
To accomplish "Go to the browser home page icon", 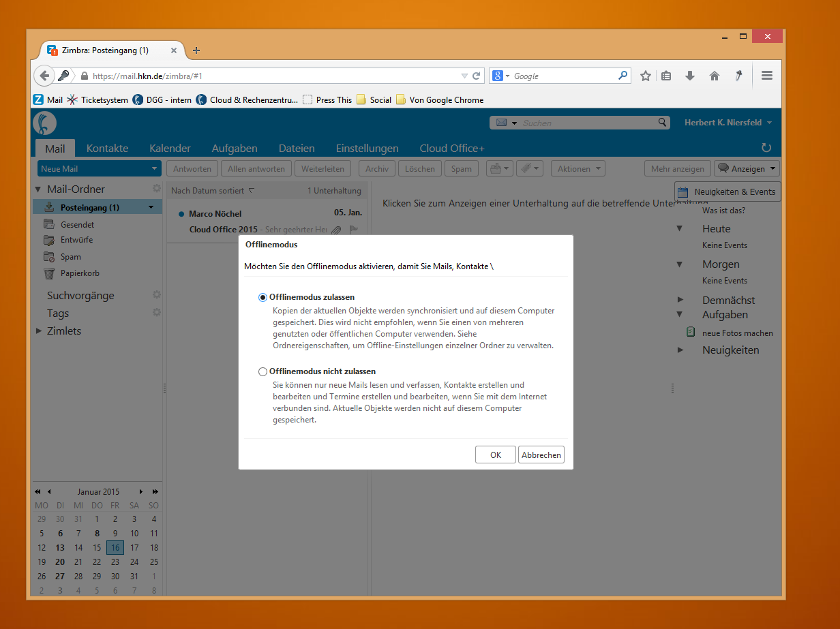I will coord(715,76).
